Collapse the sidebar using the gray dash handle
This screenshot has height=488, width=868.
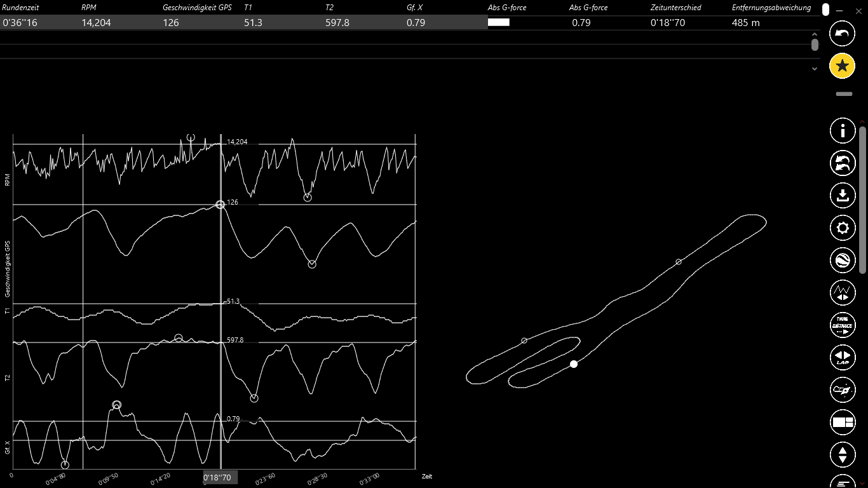pos(844,94)
